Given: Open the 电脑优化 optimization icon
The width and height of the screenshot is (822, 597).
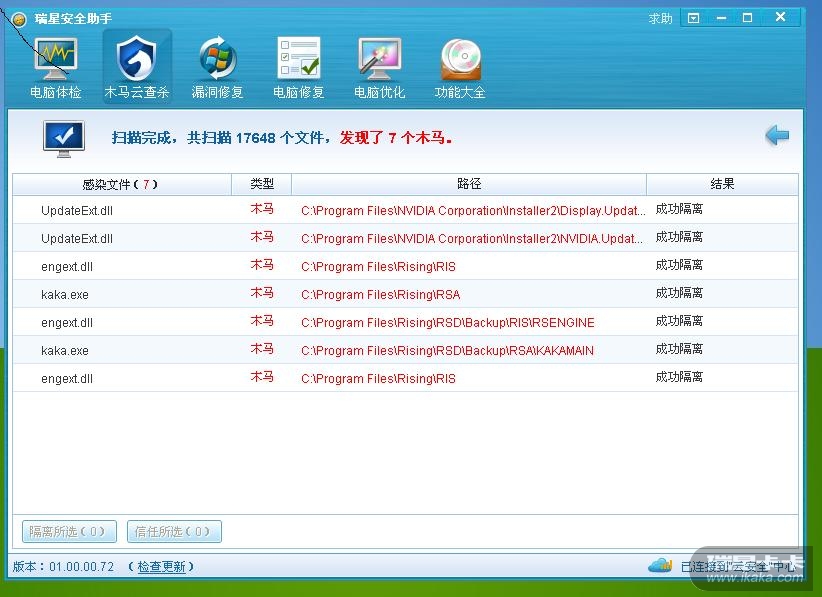Looking at the screenshot, I should pyautogui.click(x=380, y=67).
